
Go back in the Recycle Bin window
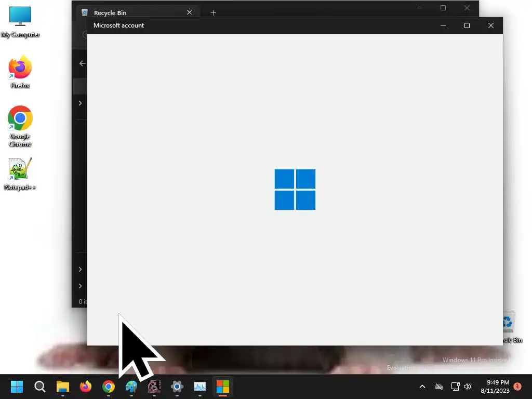pyautogui.click(x=82, y=63)
